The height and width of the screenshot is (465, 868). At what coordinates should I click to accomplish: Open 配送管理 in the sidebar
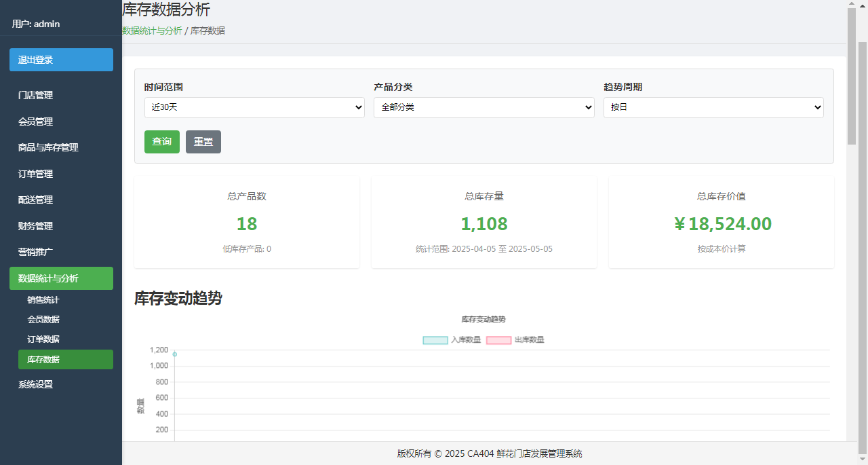tap(61, 200)
